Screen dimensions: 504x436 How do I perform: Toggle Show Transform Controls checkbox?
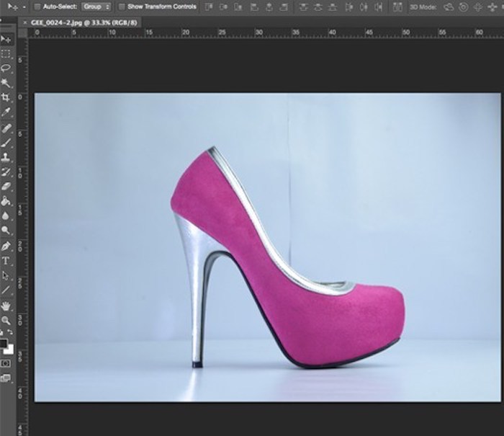[x=121, y=6]
